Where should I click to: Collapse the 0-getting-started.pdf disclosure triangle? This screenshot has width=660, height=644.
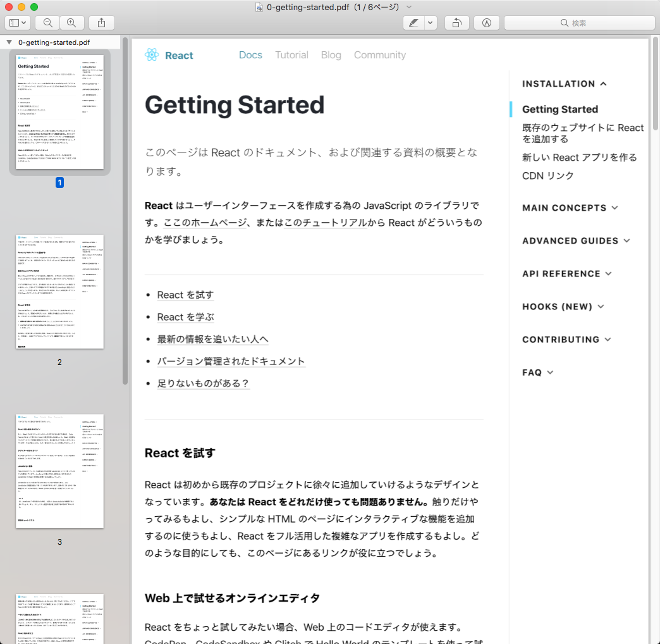(x=9, y=42)
